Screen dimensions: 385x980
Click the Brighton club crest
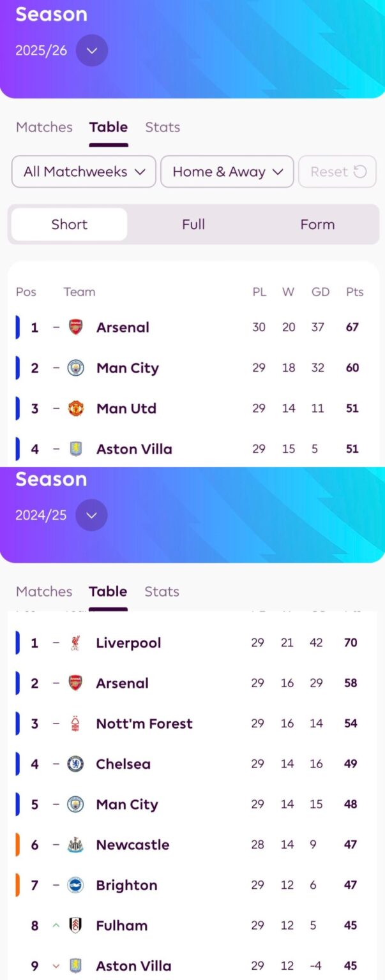(75, 885)
